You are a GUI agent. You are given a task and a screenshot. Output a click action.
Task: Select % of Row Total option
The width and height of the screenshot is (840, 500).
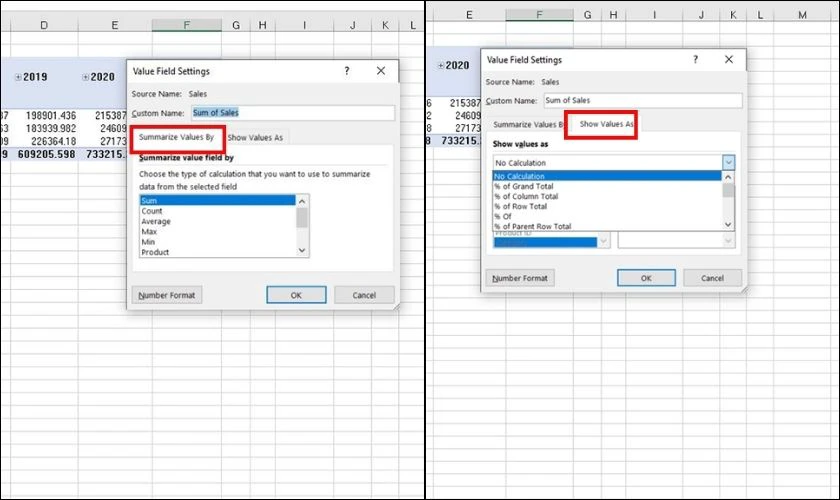607,206
